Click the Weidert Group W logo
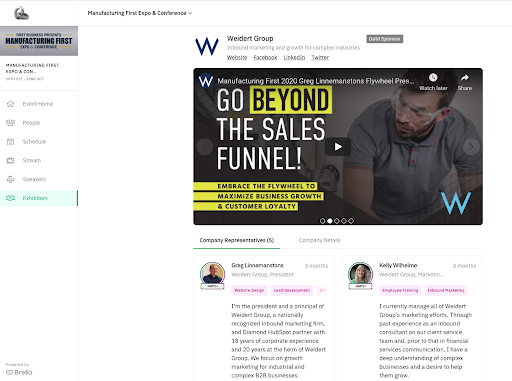This screenshot has width=512, height=381. pos(207,47)
